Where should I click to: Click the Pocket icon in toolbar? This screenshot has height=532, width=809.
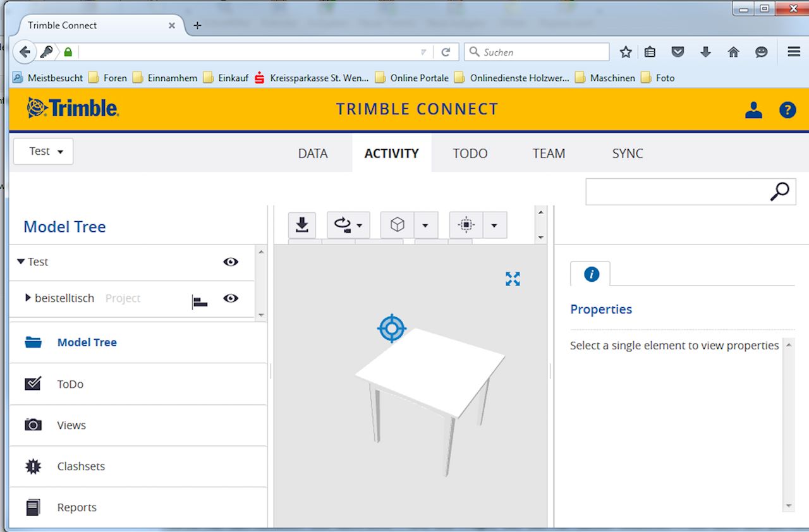pos(678,52)
